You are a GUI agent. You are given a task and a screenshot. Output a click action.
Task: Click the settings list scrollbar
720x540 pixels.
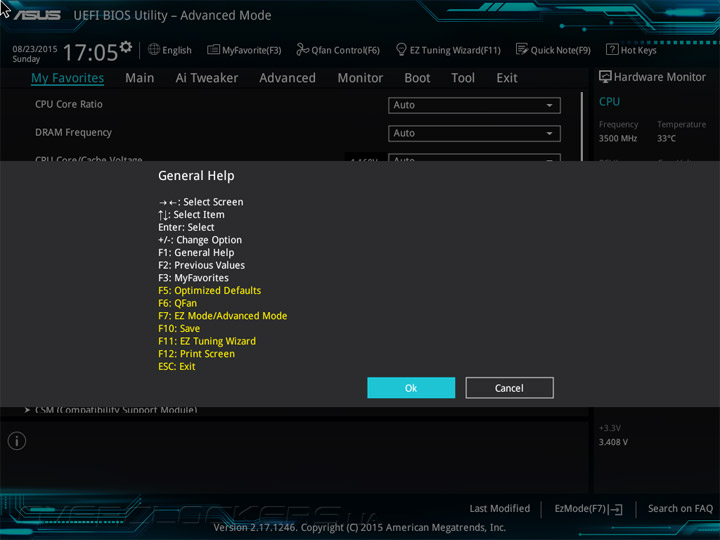[582, 126]
